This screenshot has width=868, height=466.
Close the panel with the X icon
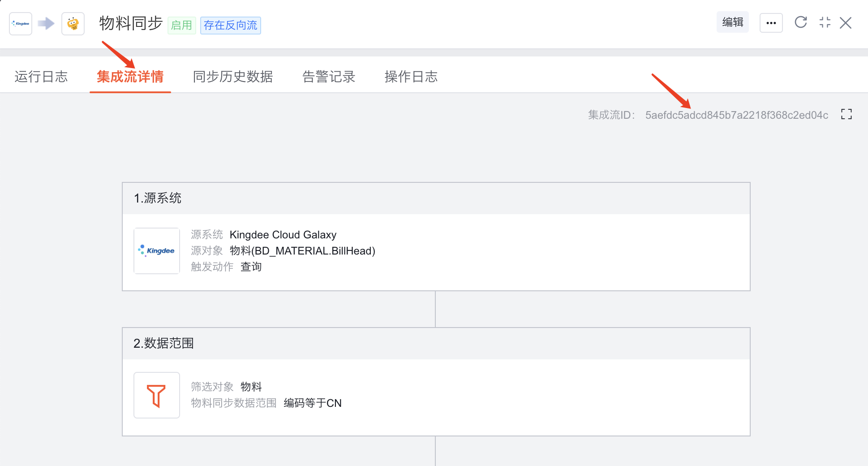pos(846,22)
